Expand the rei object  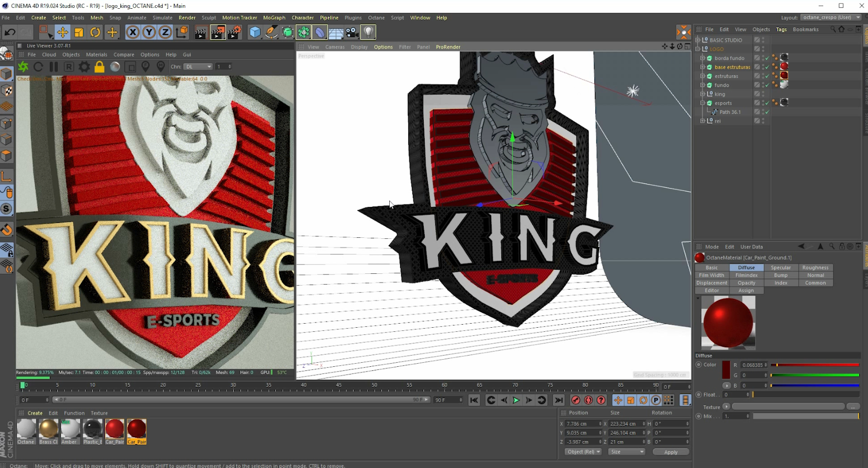click(702, 121)
